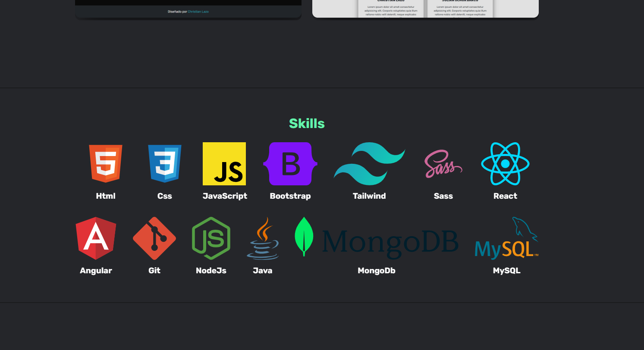This screenshot has height=350, width=644.
Task: Select the MySQL dolphin logo
Action: click(506, 238)
